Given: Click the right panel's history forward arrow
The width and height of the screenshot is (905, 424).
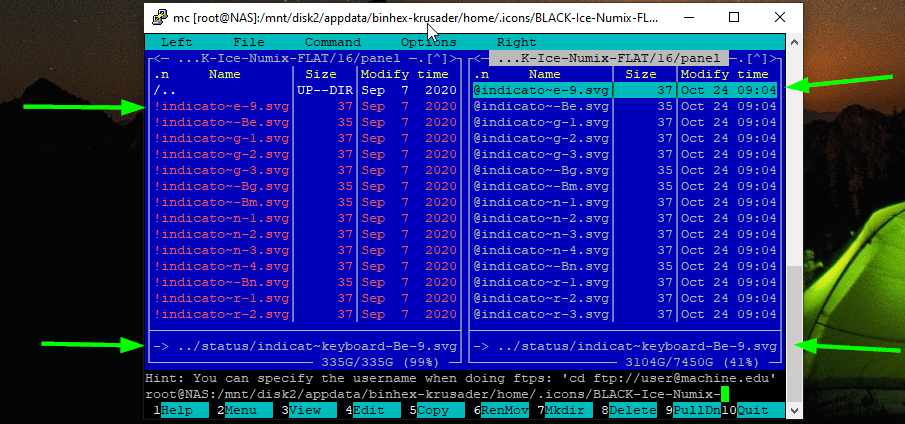Looking at the screenshot, I should point(774,58).
